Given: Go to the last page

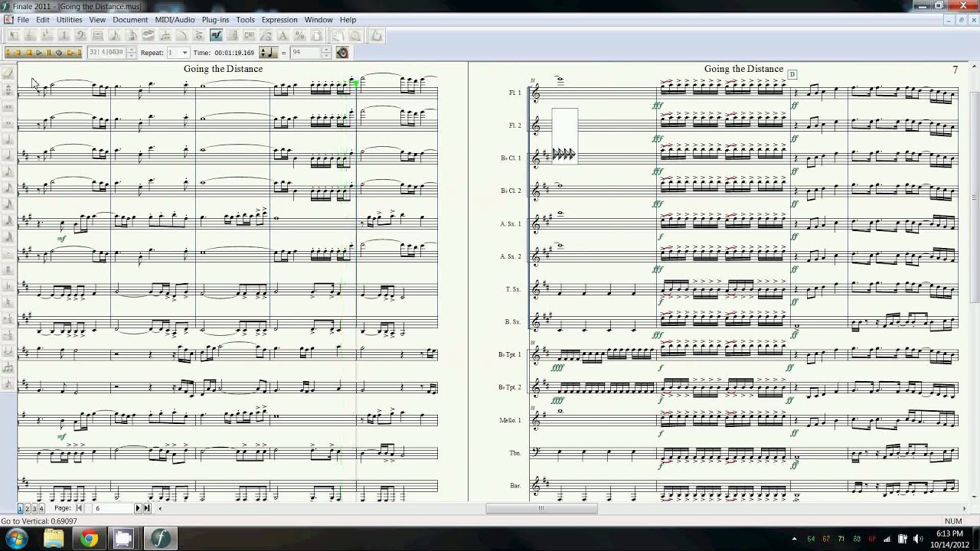Looking at the screenshot, I should 147,508.
